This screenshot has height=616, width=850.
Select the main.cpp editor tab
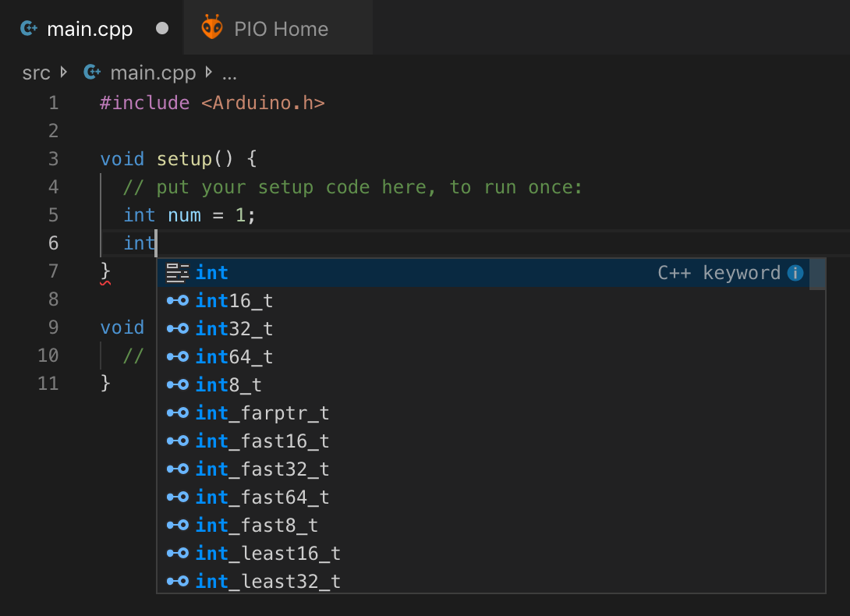(x=90, y=30)
